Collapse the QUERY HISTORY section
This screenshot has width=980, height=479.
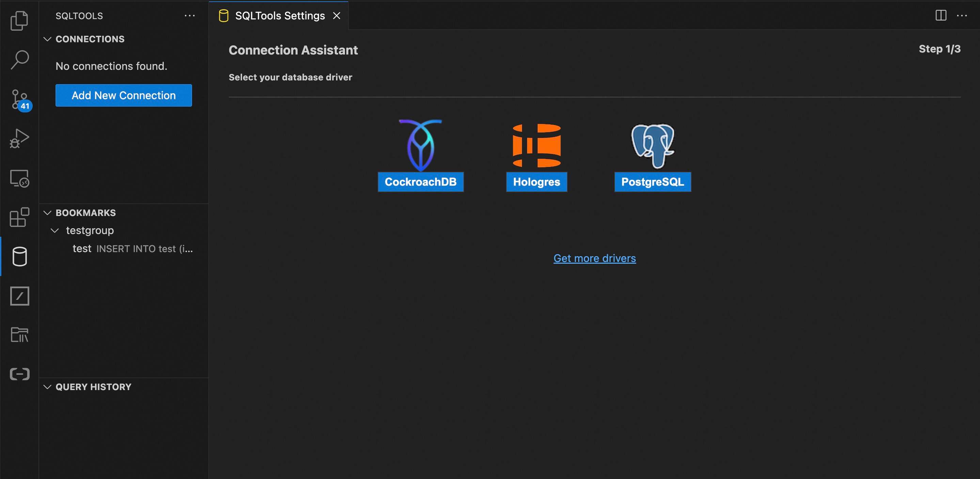pos(47,387)
